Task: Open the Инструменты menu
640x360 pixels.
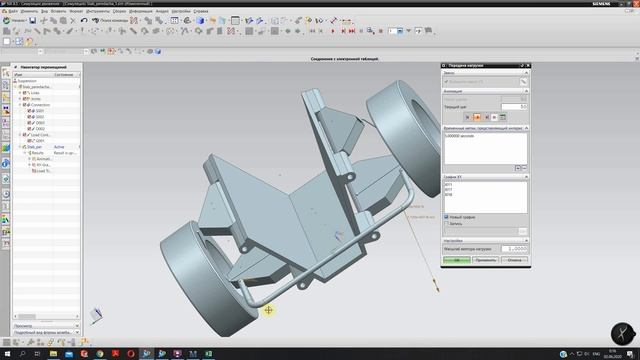Action: tap(98, 11)
